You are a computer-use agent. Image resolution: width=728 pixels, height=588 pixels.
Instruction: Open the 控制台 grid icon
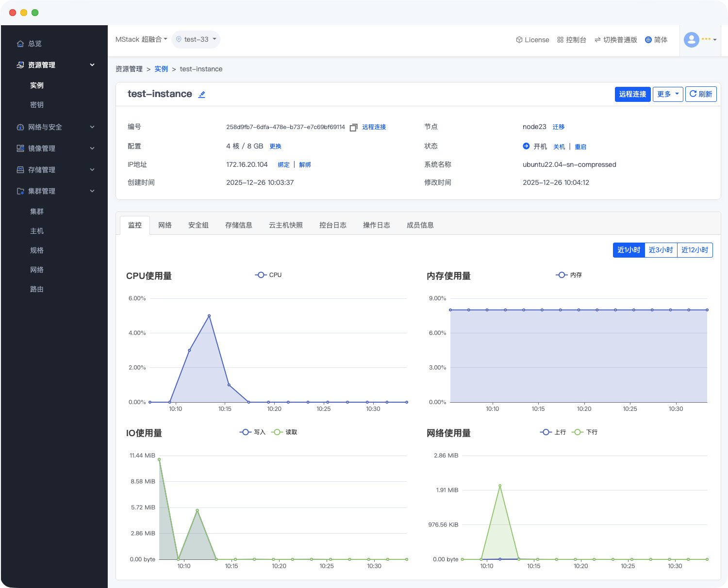coord(560,40)
